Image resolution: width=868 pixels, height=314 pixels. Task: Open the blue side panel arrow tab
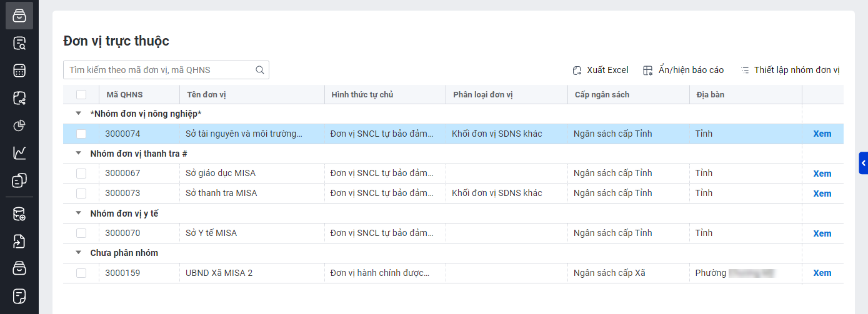863,163
